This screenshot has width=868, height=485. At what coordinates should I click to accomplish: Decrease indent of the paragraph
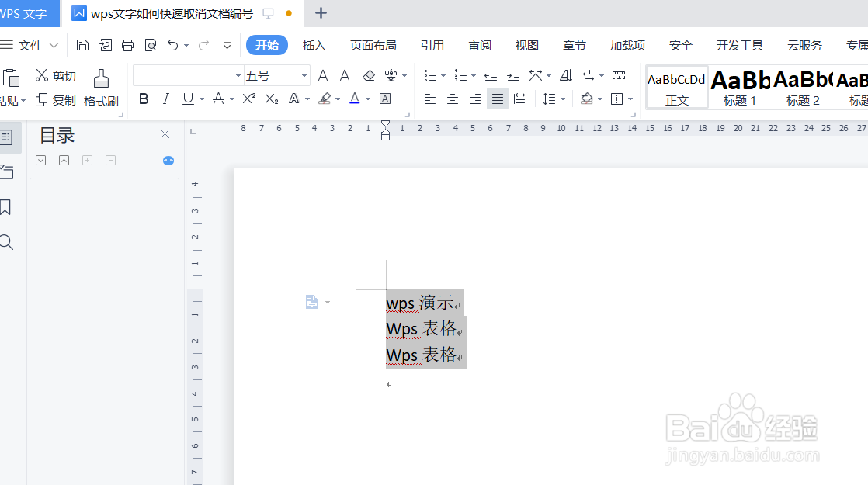pos(491,75)
